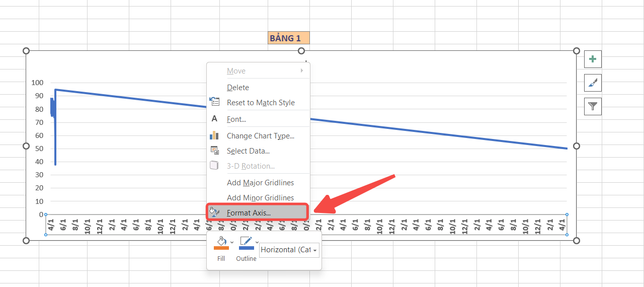Screen dimensions: 644x287
Task: Click the Chart Elements plus icon
Action: coord(593,59)
